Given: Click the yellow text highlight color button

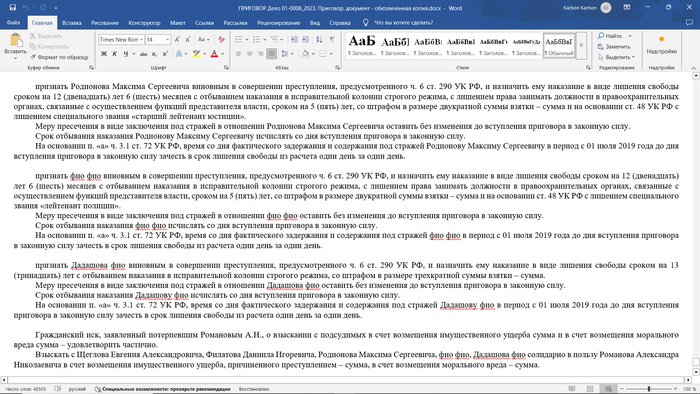Looking at the screenshot, I should pos(196,54).
